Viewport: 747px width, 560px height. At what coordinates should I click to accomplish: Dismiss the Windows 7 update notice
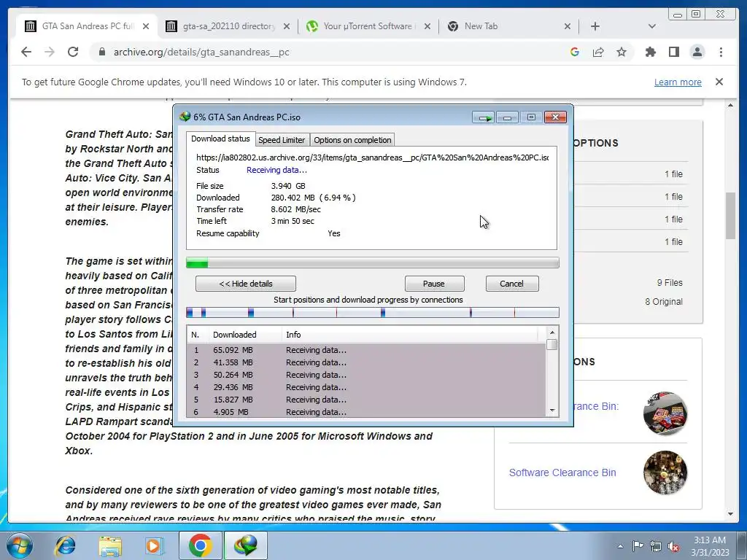[x=719, y=82]
